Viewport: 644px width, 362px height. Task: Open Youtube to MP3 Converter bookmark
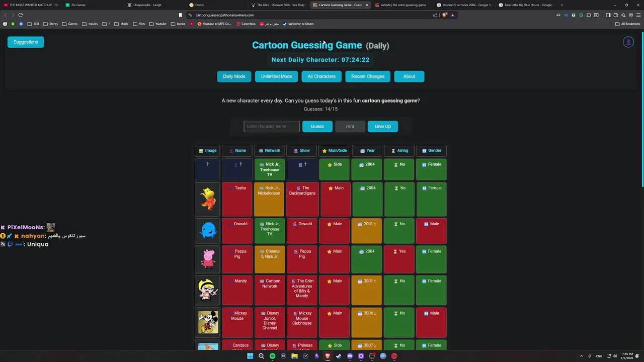(x=214, y=24)
